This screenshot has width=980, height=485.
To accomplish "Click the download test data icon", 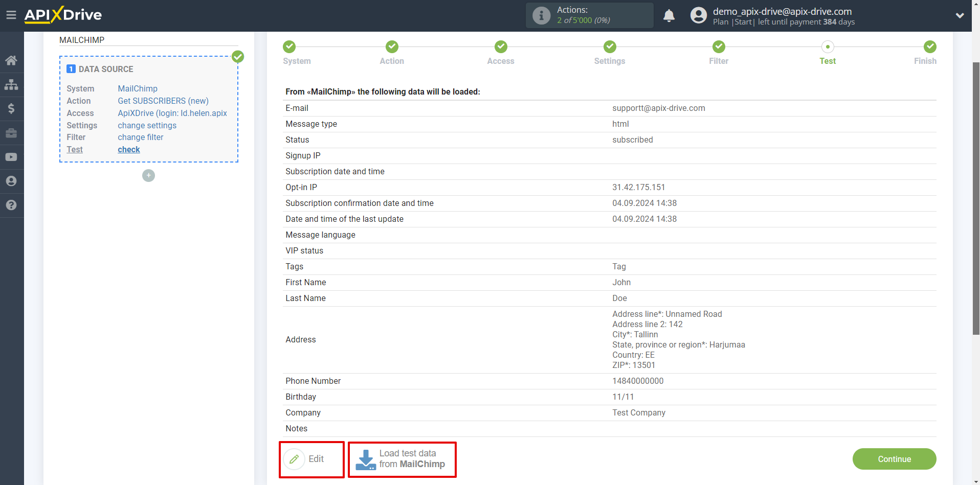I will [x=366, y=459].
